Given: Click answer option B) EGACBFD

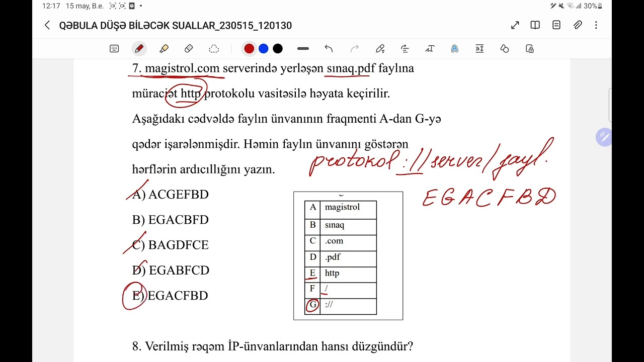Looking at the screenshot, I should click(171, 220).
